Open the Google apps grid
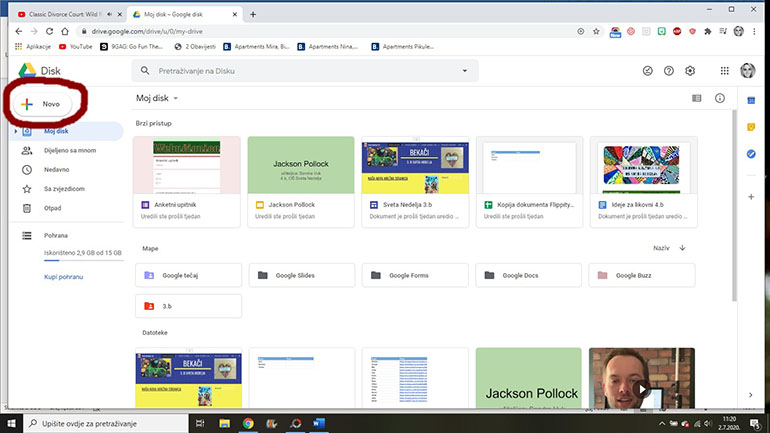The width and height of the screenshot is (770, 433). [x=725, y=71]
